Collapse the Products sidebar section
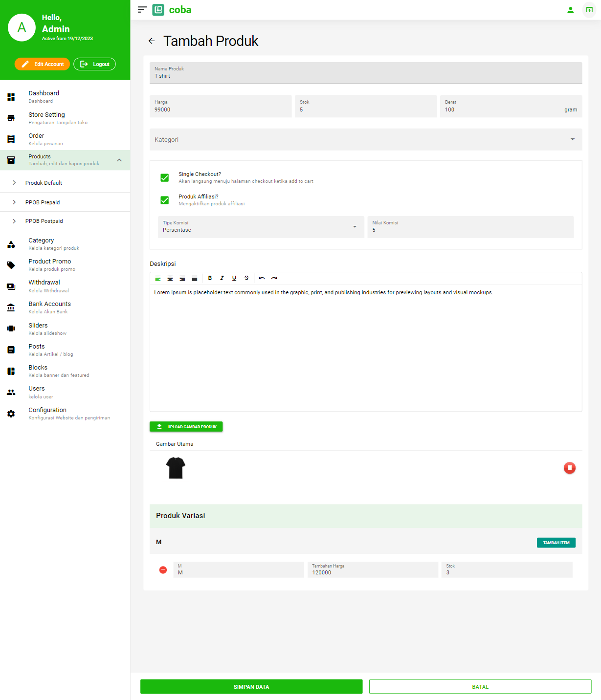Screen dimensions: 601x700 (x=119, y=160)
